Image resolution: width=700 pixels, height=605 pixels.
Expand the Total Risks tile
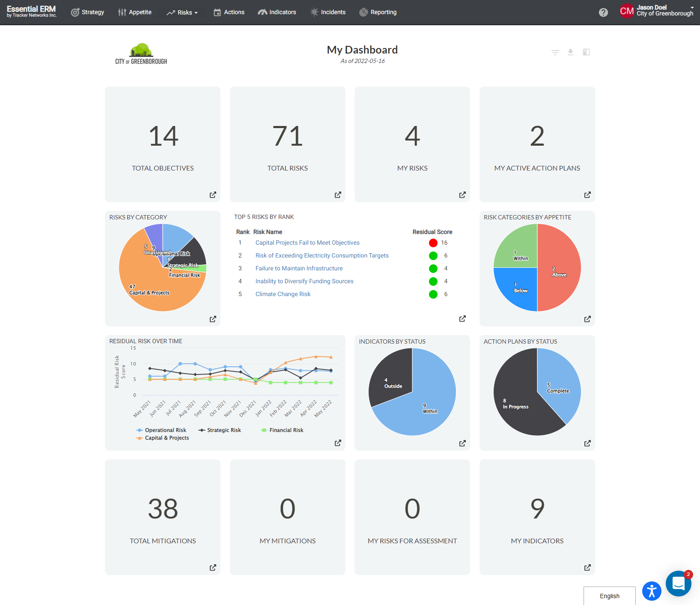point(338,195)
